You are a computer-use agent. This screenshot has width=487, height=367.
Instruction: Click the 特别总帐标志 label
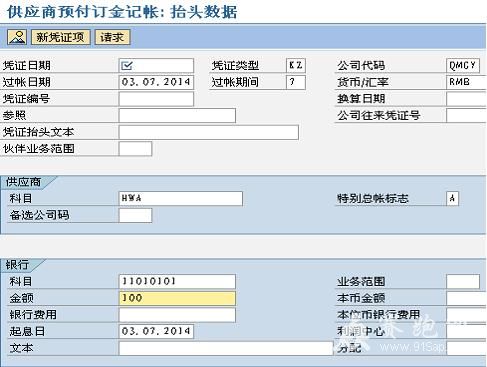tap(373, 198)
